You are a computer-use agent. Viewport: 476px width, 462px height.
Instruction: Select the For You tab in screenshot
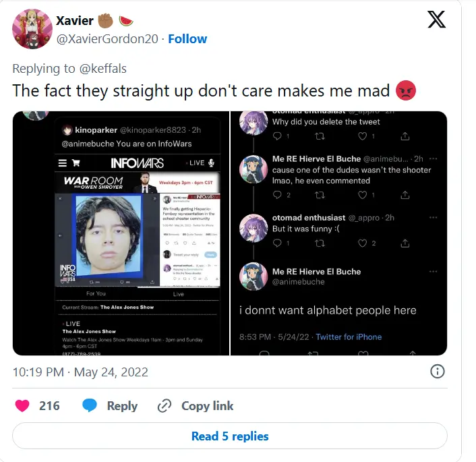point(96,294)
